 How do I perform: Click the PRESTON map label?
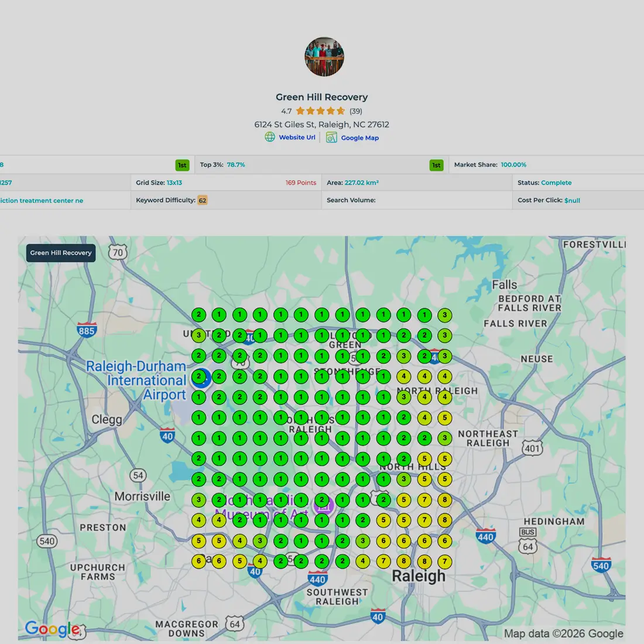coord(102,527)
